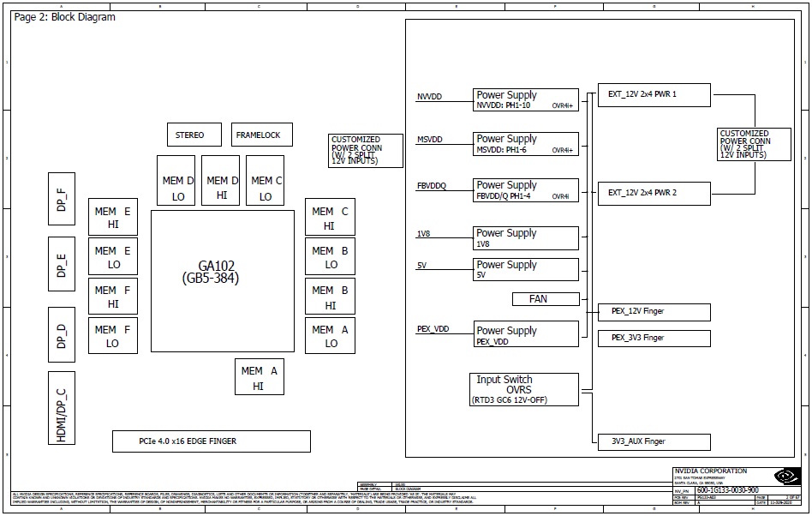
Task: Click the PEX_12V Finger block
Action: pyautogui.click(x=654, y=312)
